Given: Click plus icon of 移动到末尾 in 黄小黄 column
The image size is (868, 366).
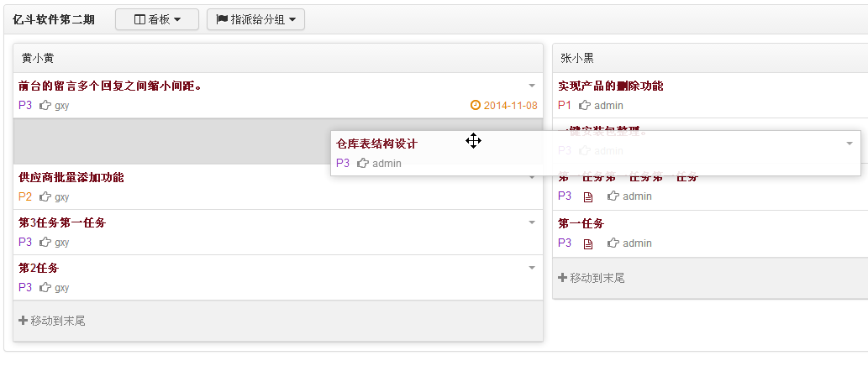Looking at the screenshot, I should [24, 320].
